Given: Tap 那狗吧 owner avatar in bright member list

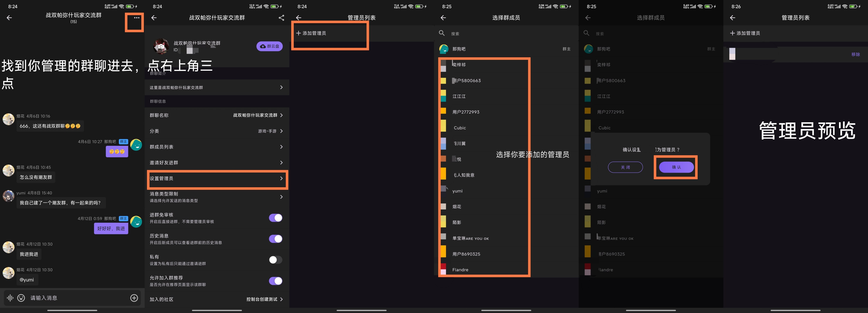Looking at the screenshot, I should [x=444, y=49].
